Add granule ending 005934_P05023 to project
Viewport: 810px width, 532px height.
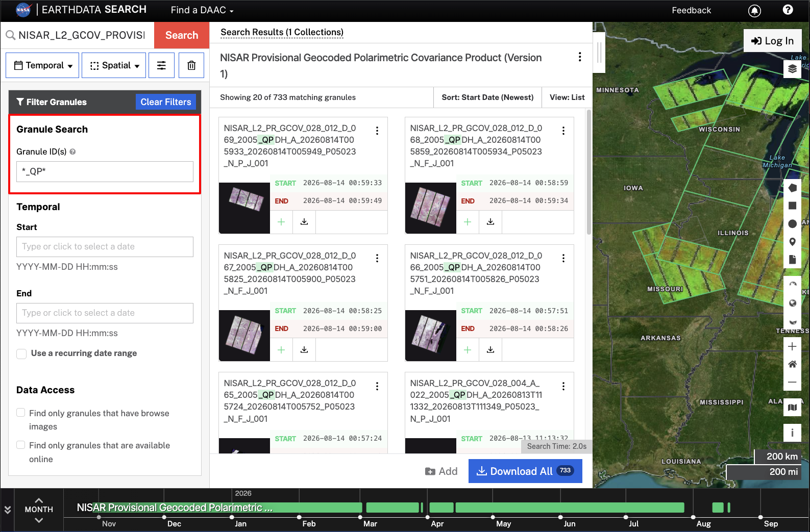pyautogui.click(x=468, y=222)
